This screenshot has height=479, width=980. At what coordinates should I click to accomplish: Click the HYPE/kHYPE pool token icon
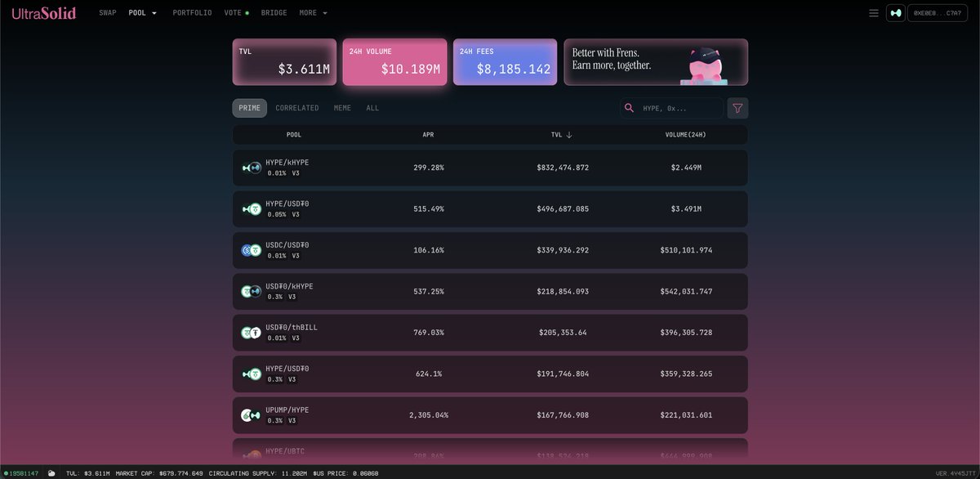point(252,168)
